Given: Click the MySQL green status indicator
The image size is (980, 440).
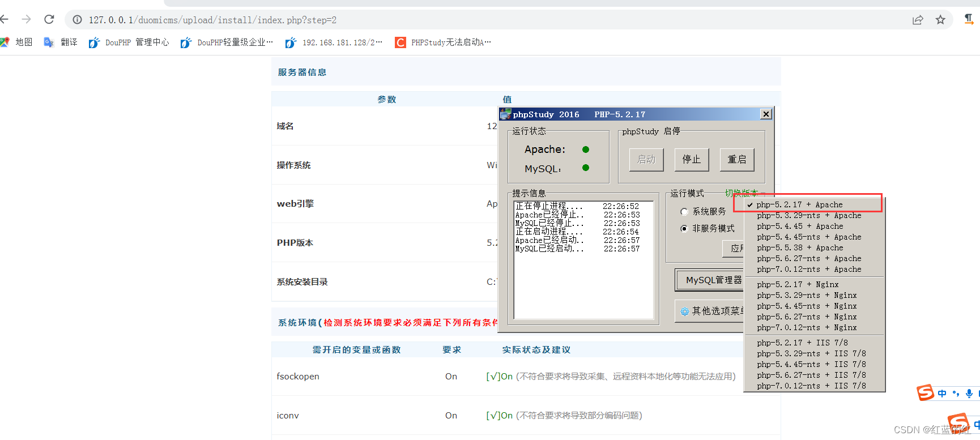Looking at the screenshot, I should pyautogui.click(x=586, y=168).
